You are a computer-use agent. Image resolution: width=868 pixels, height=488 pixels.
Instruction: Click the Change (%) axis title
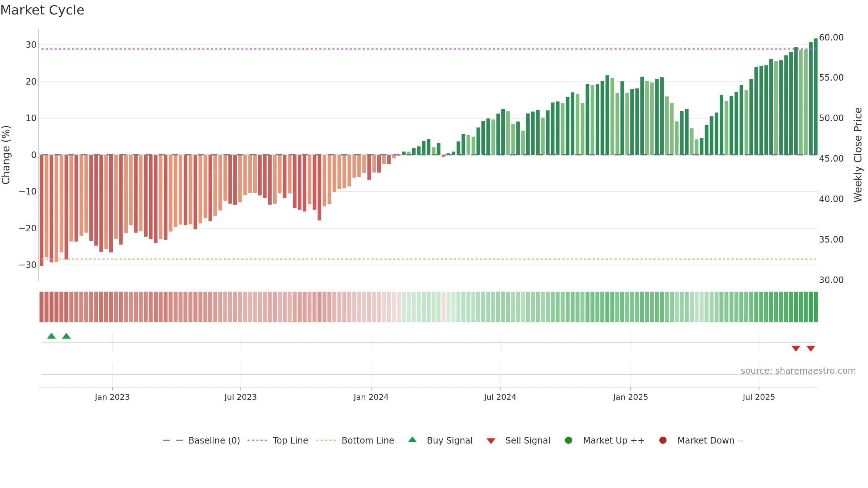pos(6,155)
